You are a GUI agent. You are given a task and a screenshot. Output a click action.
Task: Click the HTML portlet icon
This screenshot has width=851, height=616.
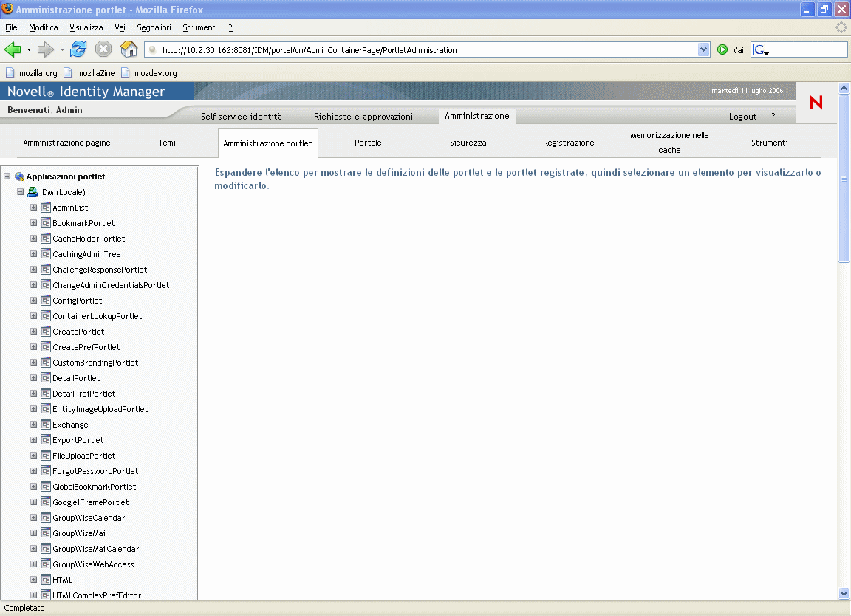pos(46,581)
